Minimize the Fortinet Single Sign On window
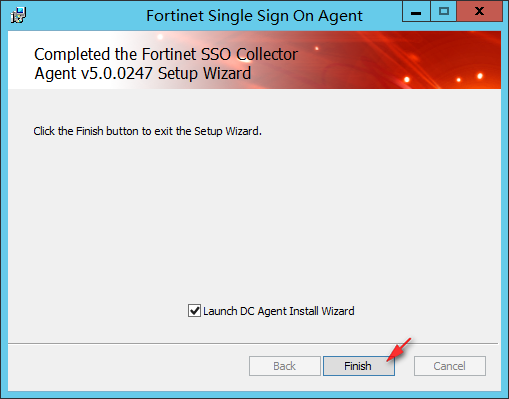Viewport: 509px width, 399px height. (x=416, y=11)
